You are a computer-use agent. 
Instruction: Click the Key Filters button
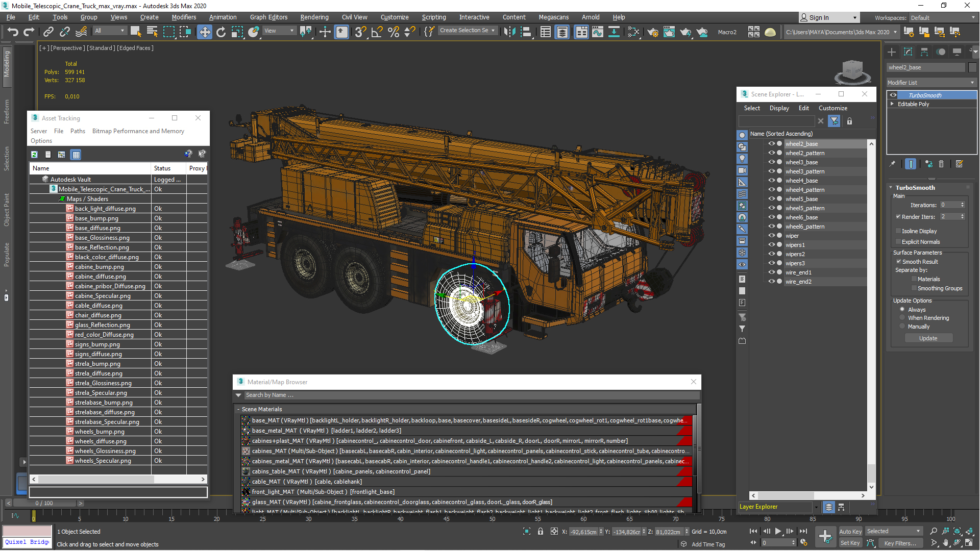pos(900,543)
